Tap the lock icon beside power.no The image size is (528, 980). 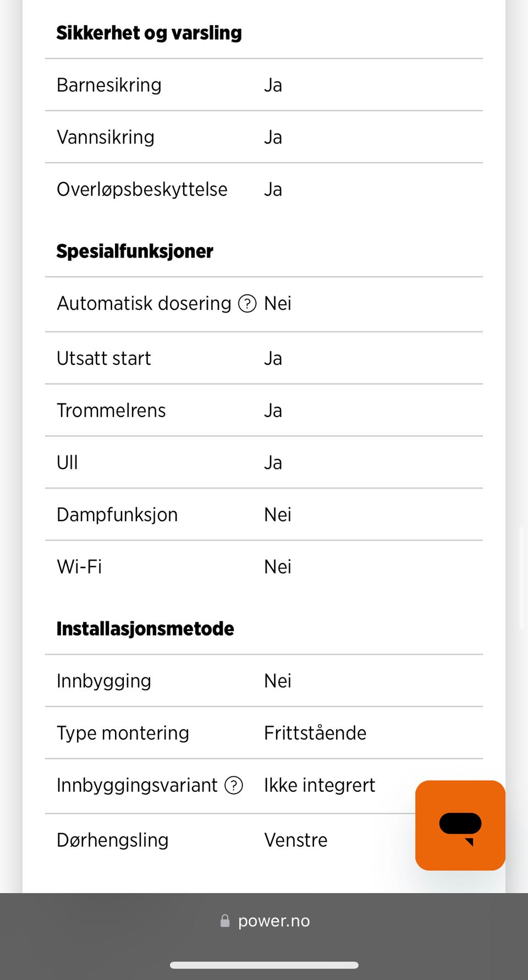[x=225, y=921]
